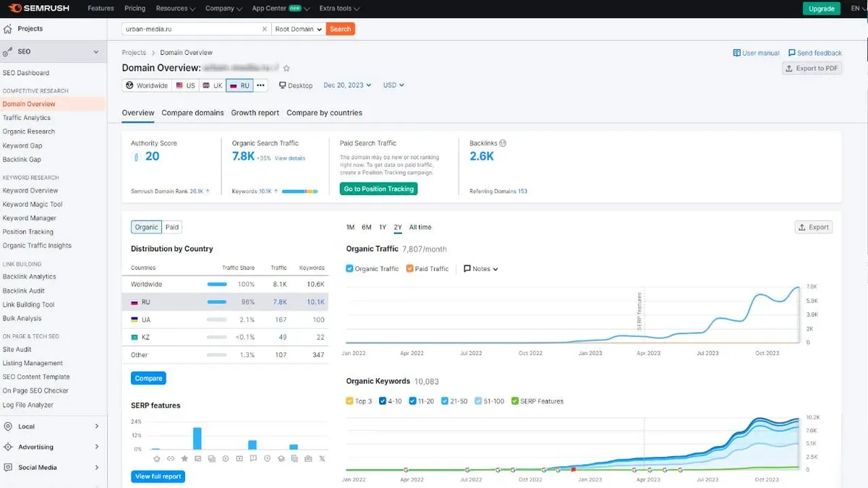Click the Local pack pin SERP icon
868x488 pixels.
point(267,458)
